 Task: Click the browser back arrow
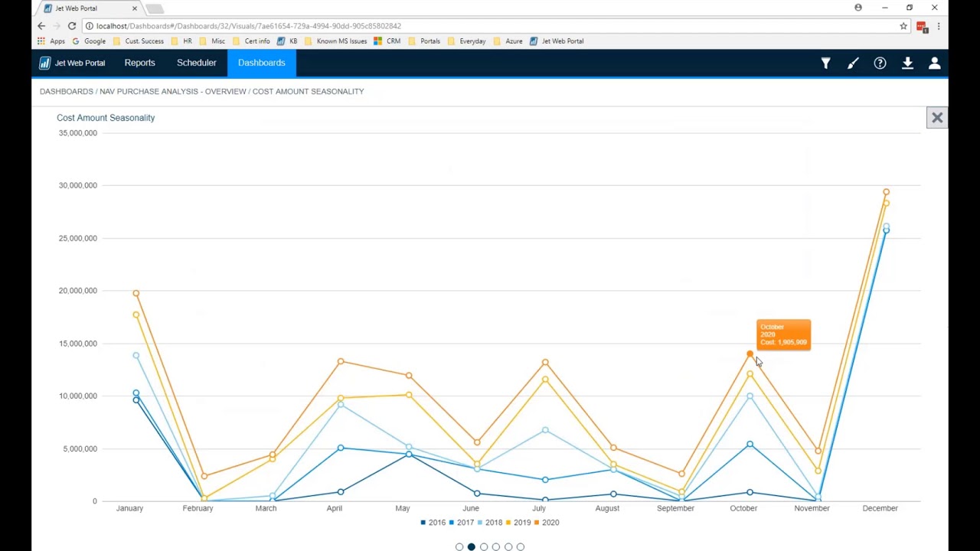point(41,26)
